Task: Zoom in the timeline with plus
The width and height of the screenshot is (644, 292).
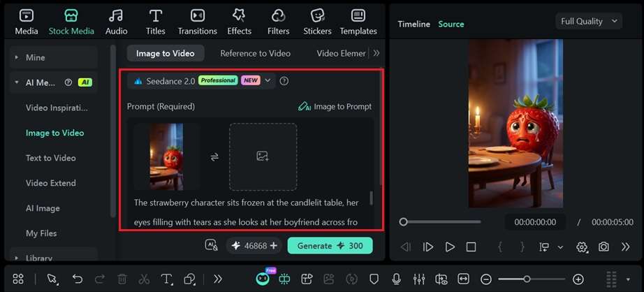Action: (x=578, y=279)
